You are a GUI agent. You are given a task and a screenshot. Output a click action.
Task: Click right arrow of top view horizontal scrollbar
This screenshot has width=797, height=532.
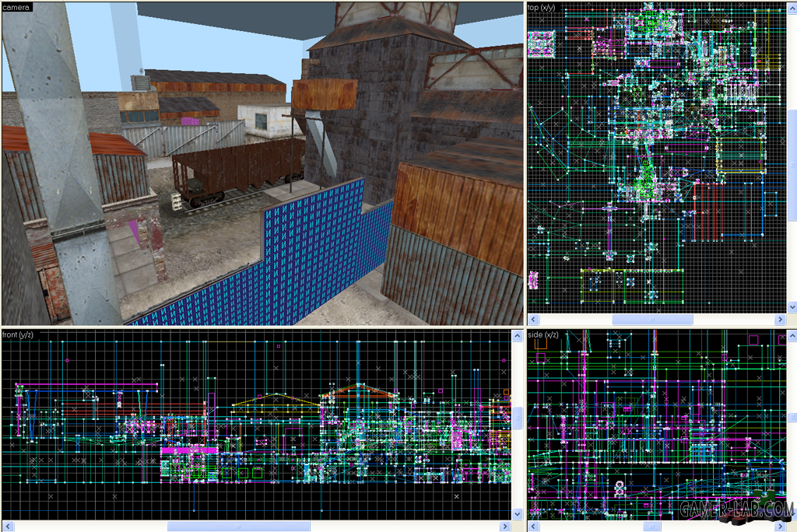pos(781,319)
